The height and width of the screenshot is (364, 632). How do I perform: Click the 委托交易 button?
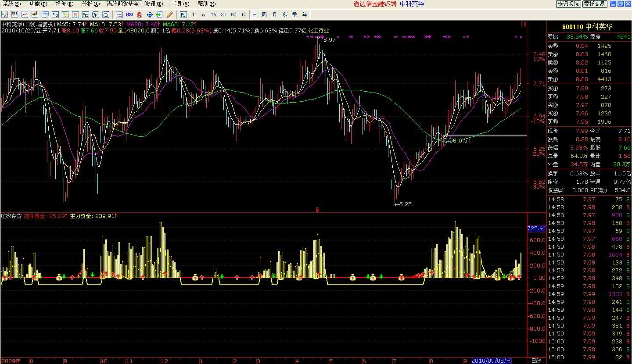(594, 4)
